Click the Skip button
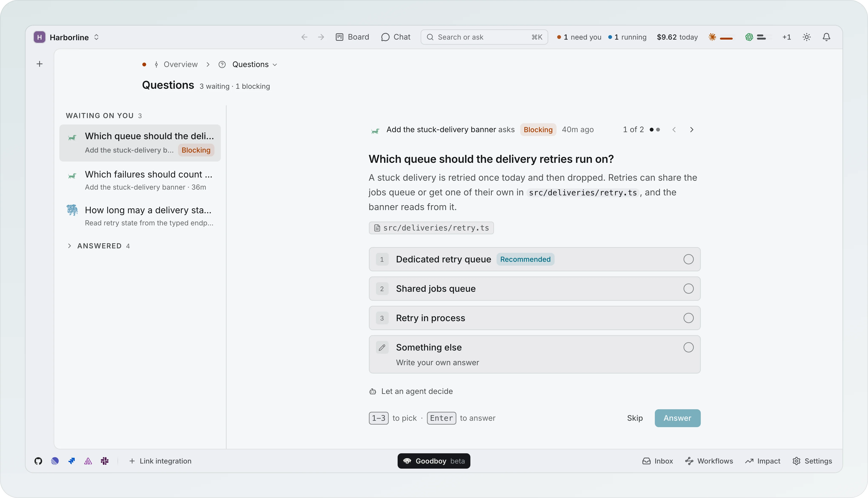Viewport: 868px width, 498px height. 635,418
